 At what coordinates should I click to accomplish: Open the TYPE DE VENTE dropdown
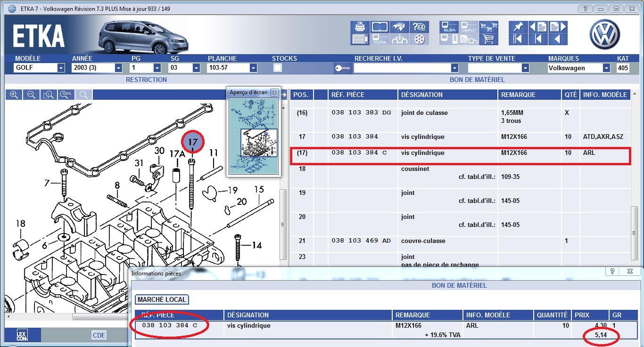[x=525, y=68]
